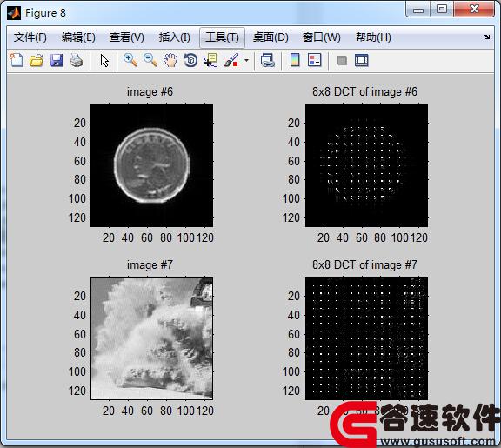Save the figure with the floppy disk icon
The width and height of the screenshot is (501, 448).
(x=57, y=60)
